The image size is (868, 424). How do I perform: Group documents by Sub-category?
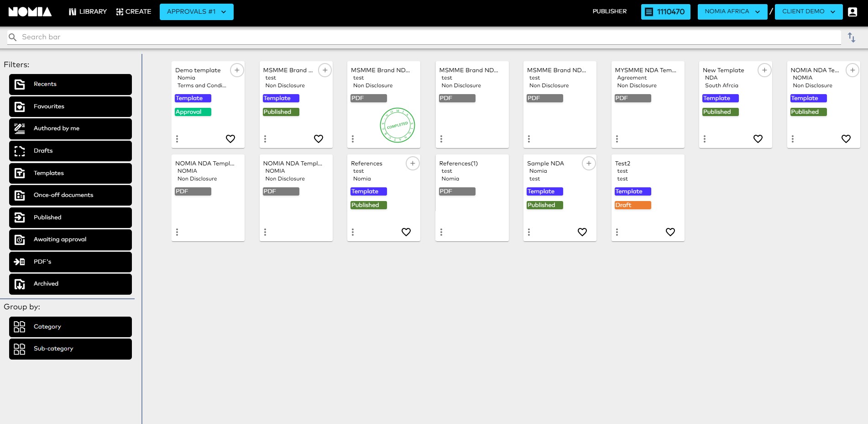point(70,349)
